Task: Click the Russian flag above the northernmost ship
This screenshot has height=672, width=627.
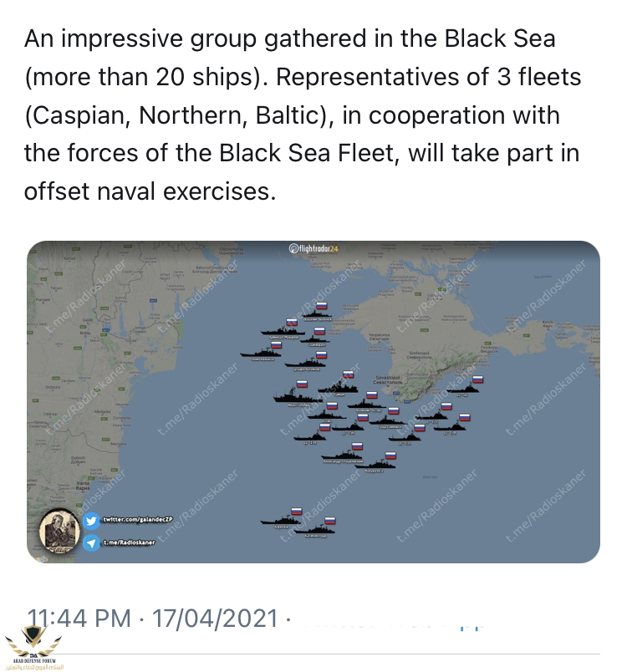Action: pyautogui.click(x=320, y=304)
